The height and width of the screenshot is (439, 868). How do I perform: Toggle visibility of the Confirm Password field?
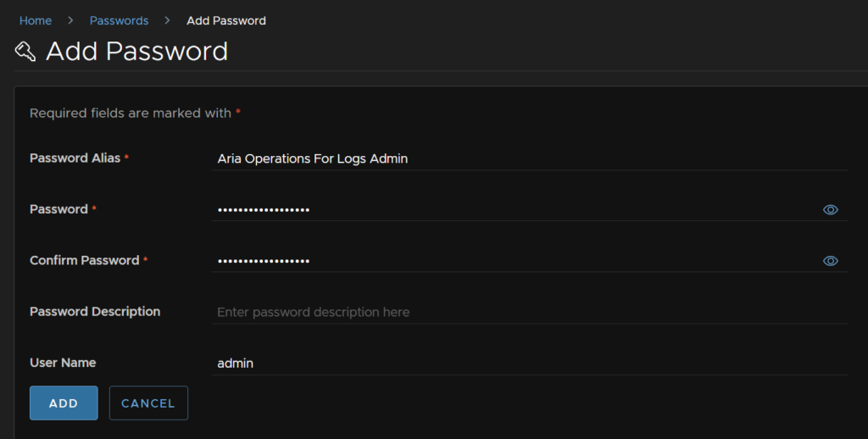(830, 261)
